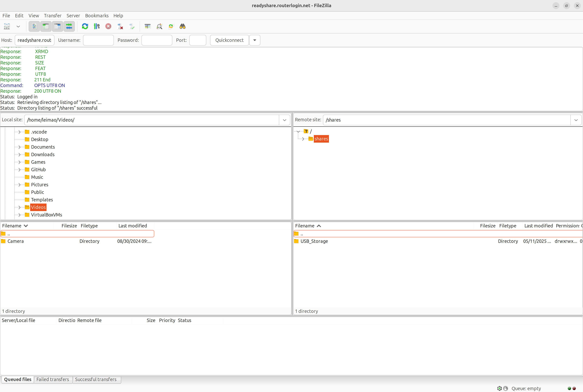Open the Quickconnect history dropdown
This screenshot has width=583, height=392.
point(255,40)
